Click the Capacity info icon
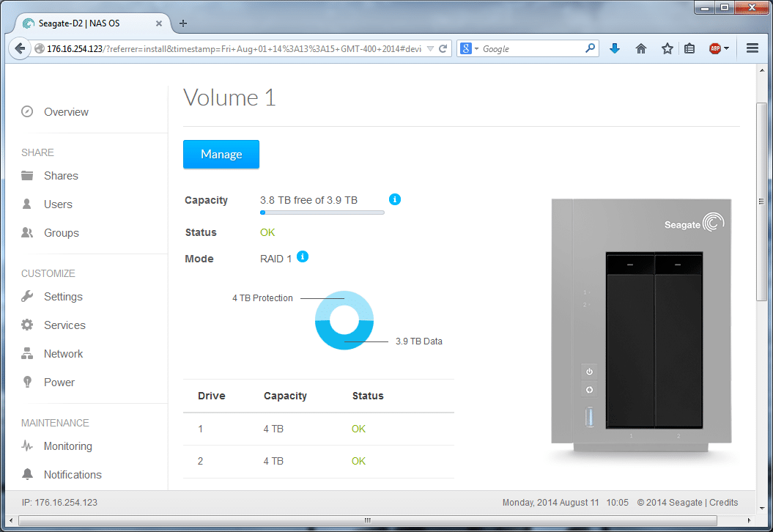The height and width of the screenshot is (532, 773). [395, 199]
